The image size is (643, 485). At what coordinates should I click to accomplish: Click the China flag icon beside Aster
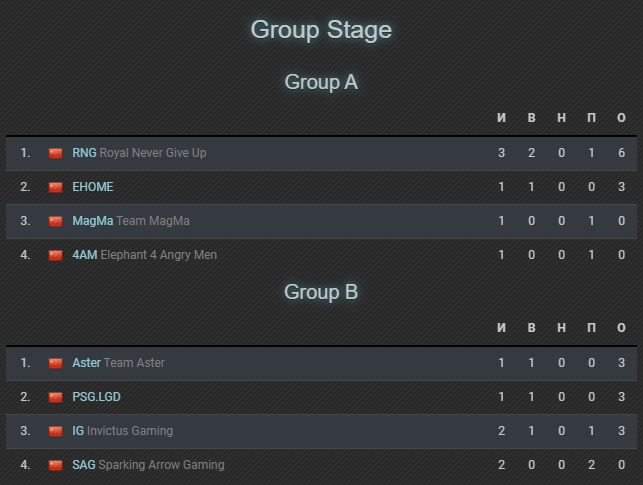point(55,363)
